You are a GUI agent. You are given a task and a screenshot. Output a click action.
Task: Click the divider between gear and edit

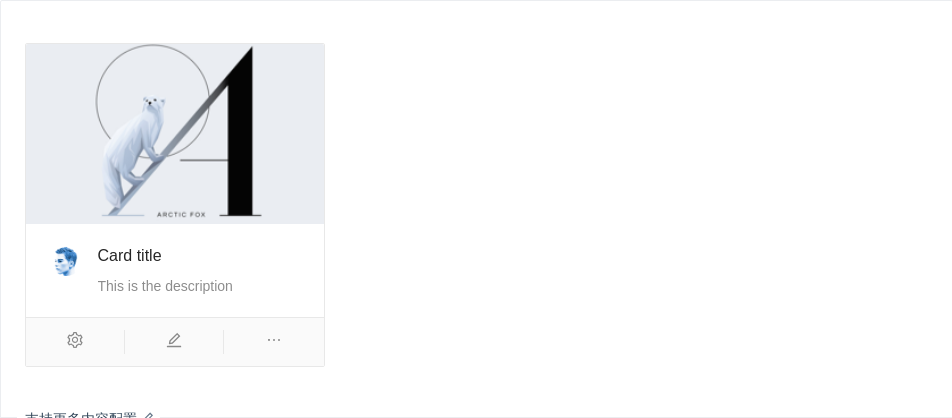point(124,342)
